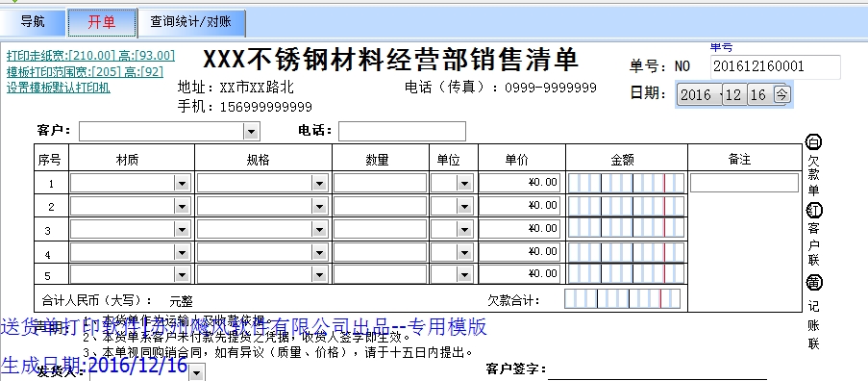
Task: Expand row 1 单位 dropdown
Action: click(x=464, y=184)
